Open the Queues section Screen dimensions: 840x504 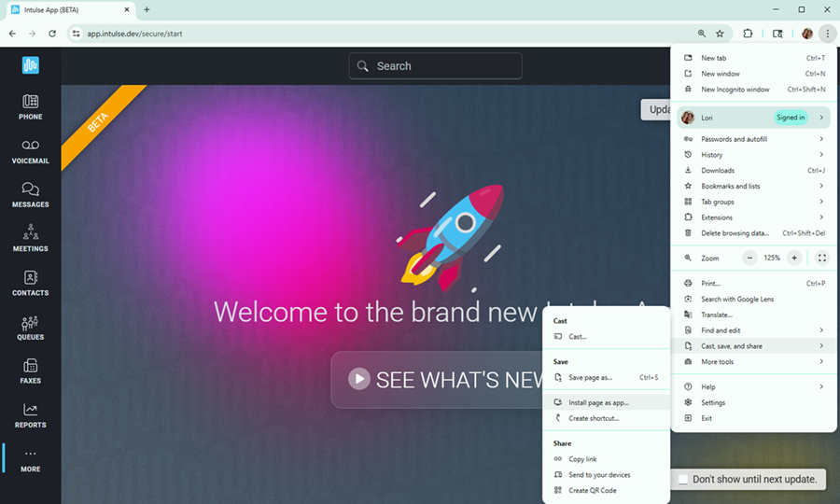click(x=31, y=328)
